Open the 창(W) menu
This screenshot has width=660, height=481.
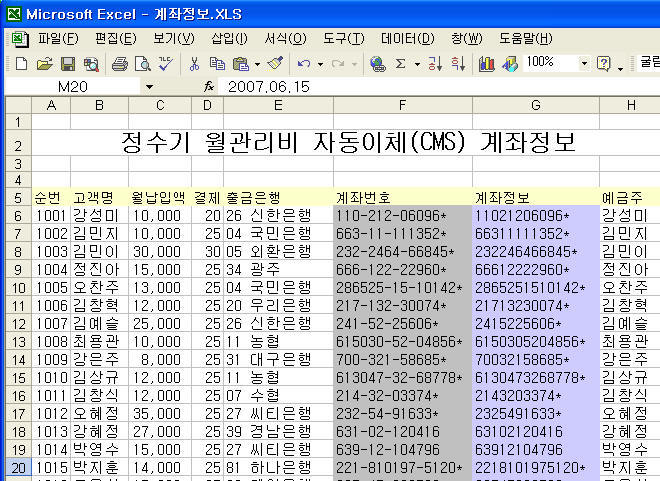[467, 39]
